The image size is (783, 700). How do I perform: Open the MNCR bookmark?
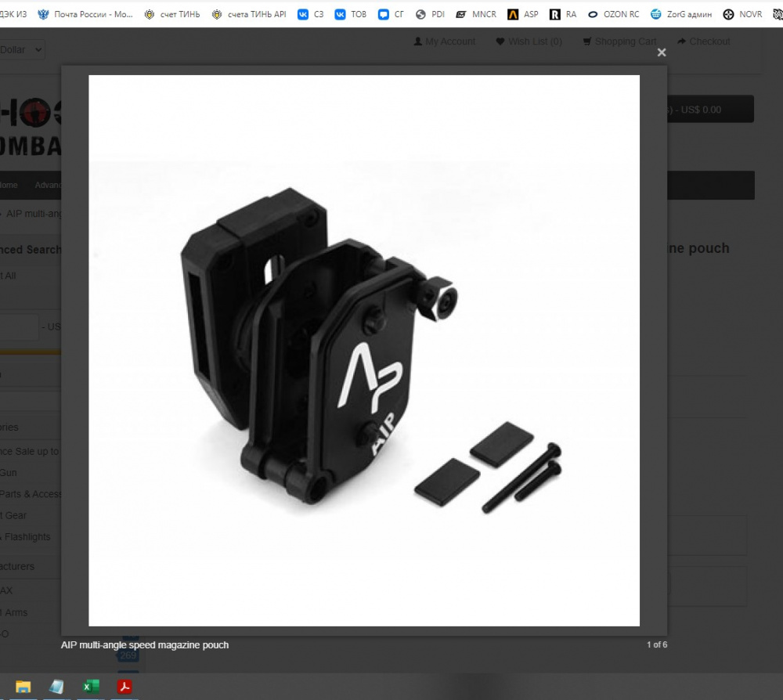pyautogui.click(x=476, y=14)
